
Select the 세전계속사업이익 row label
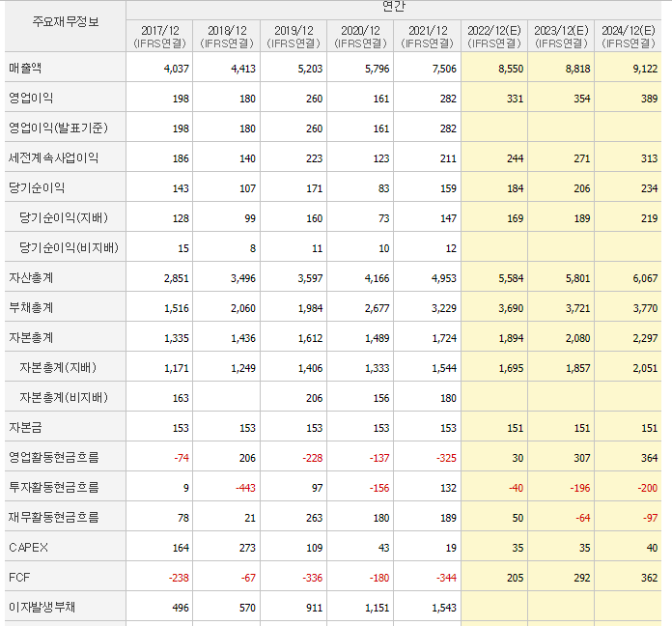point(53,158)
